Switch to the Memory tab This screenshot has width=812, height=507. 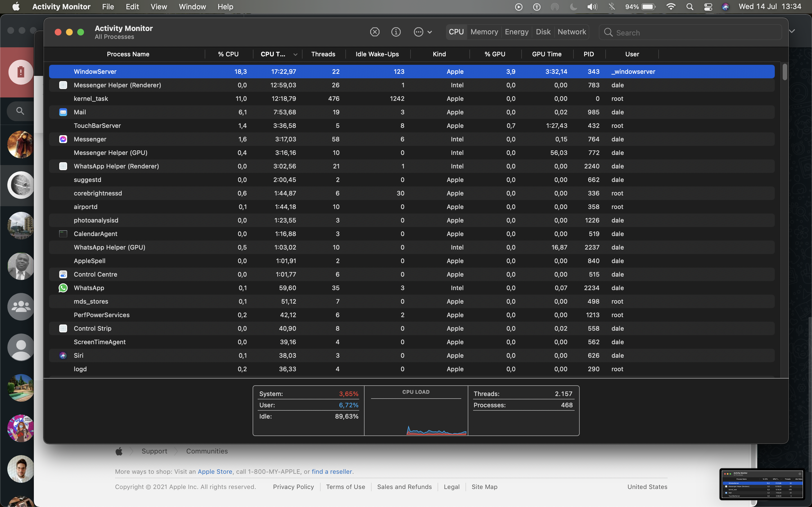[x=484, y=32]
